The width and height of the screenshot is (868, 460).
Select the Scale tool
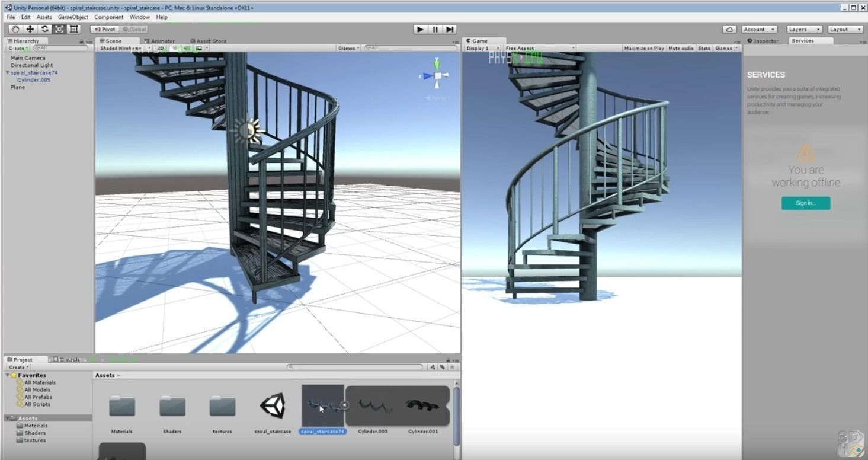tap(59, 28)
